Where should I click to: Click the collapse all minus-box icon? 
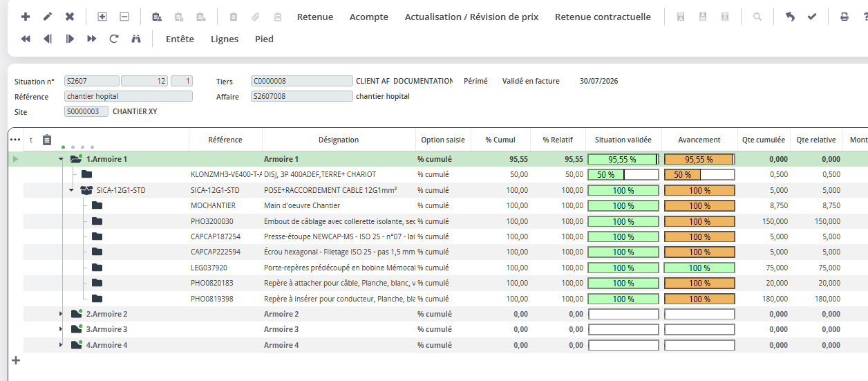(124, 17)
